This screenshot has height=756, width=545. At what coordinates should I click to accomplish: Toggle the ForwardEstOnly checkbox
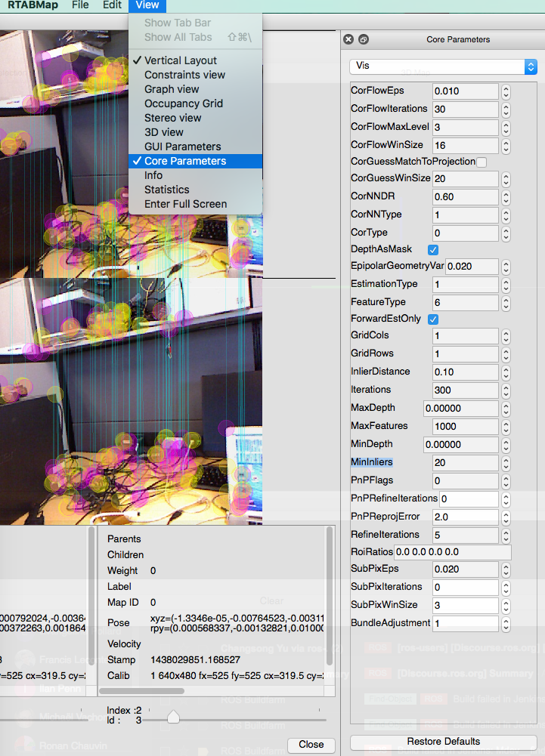[x=433, y=319]
